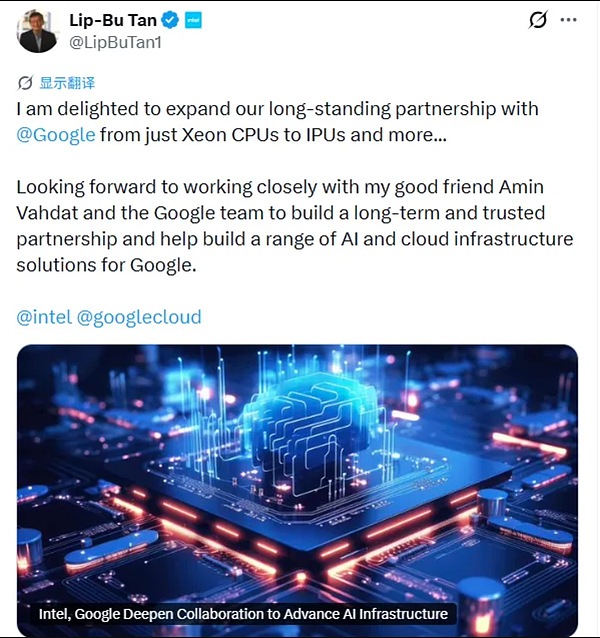The height and width of the screenshot is (638, 600).
Task: Open the @intel mention link
Action: 43,317
